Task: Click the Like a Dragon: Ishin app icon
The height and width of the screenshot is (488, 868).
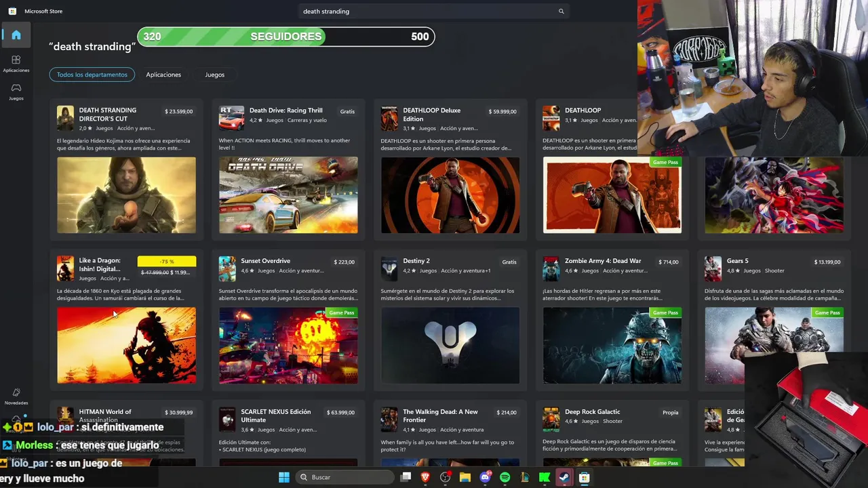Action: point(65,268)
